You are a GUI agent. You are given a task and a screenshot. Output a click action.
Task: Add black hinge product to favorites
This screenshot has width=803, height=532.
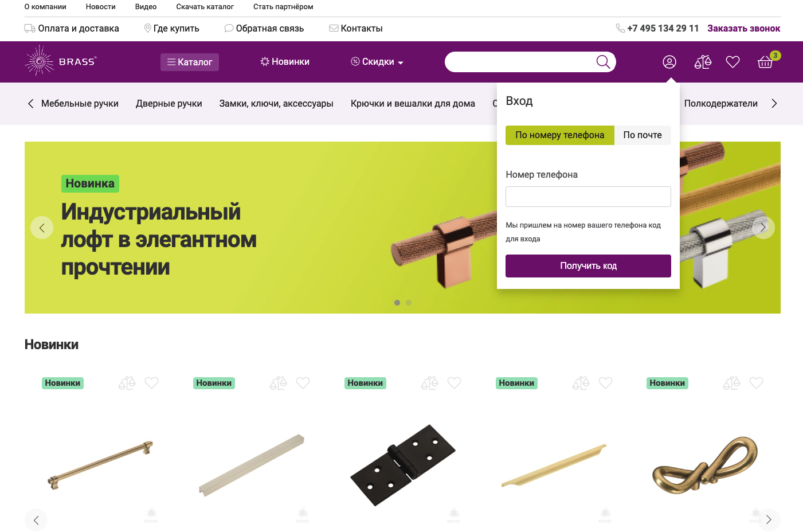(454, 382)
